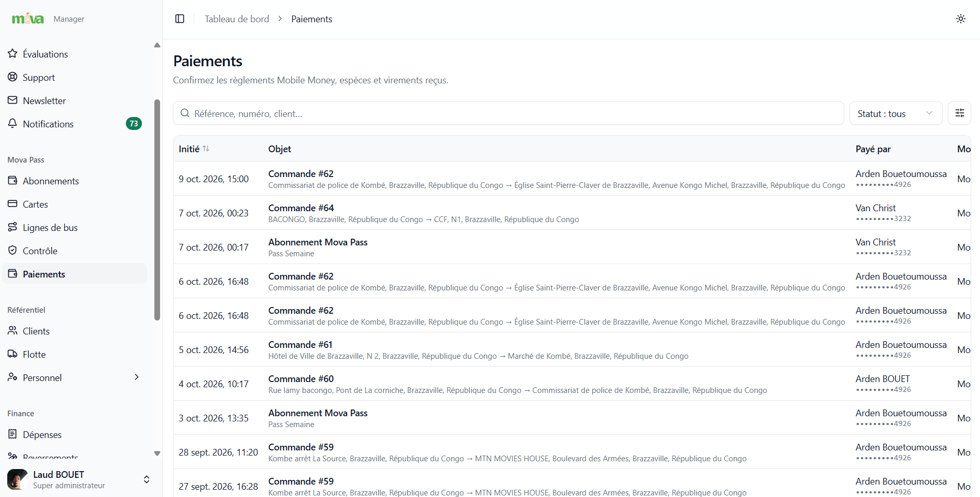The width and height of the screenshot is (980, 497).
Task: Go to Tableau de bord breadcrumb
Action: [x=237, y=19]
